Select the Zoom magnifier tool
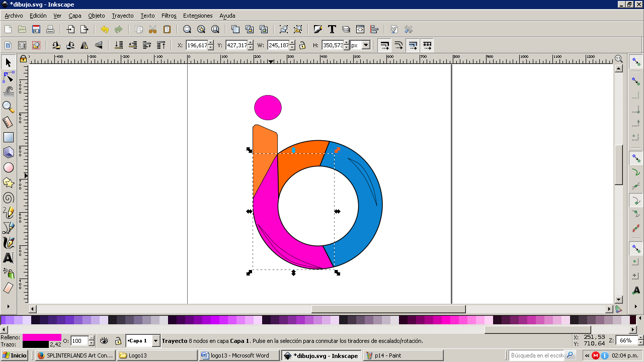 [x=8, y=107]
